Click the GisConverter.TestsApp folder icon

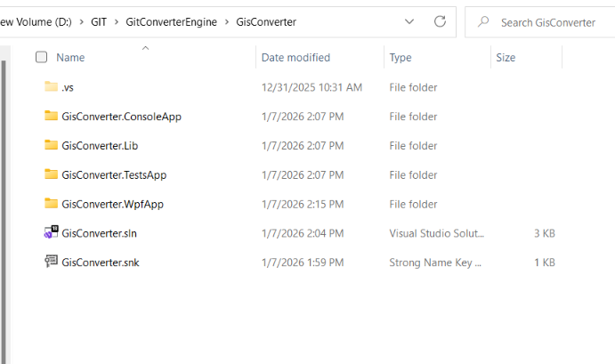pos(51,174)
